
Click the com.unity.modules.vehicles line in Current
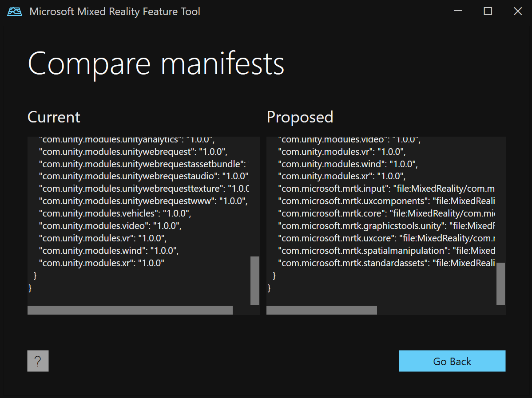tap(115, 213)
